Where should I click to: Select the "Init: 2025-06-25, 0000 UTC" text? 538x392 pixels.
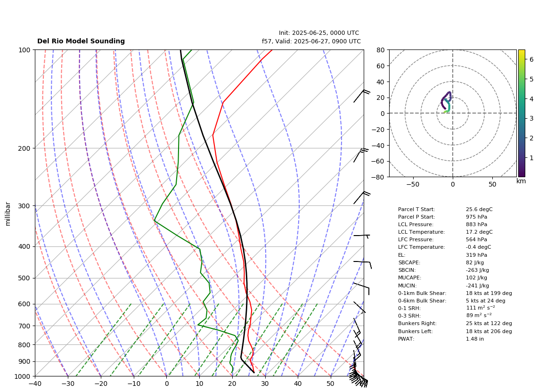point(319,33)
